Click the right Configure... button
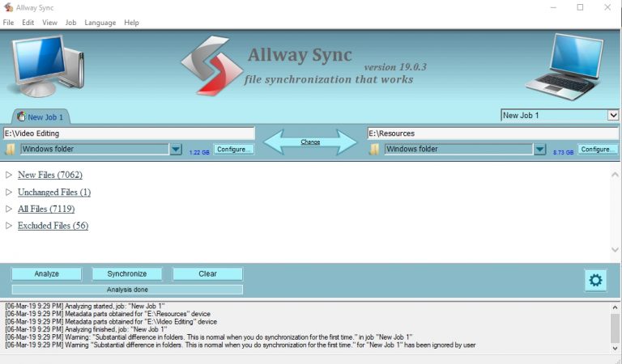Viewport: 622px width, 364px height. coord(598,150)
